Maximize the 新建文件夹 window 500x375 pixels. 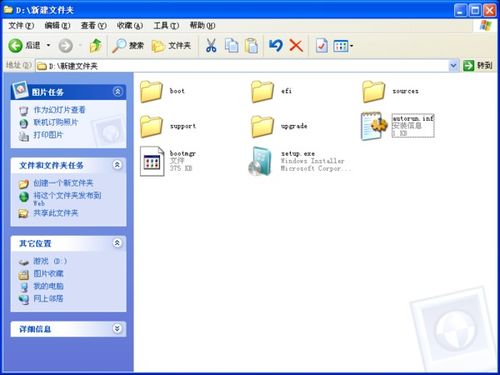475,10
